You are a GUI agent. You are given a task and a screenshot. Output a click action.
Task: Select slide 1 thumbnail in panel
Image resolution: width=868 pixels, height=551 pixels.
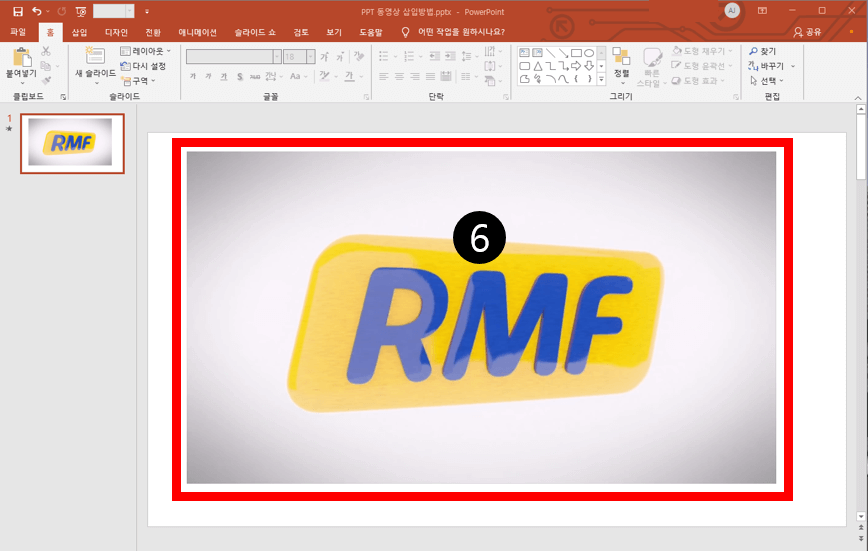[73, 143]
